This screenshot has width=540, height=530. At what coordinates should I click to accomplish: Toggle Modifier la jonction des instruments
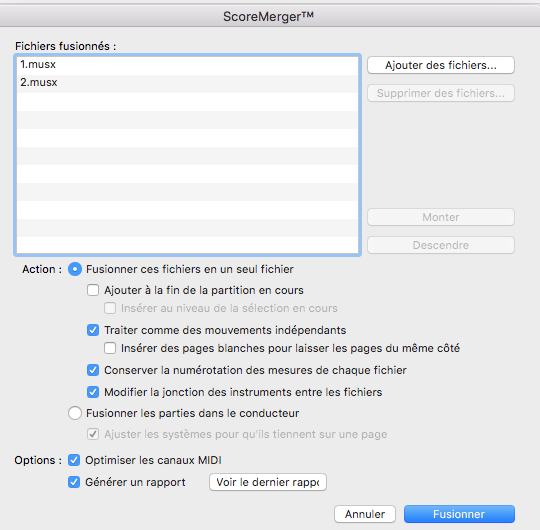click(x=93, y=392)
